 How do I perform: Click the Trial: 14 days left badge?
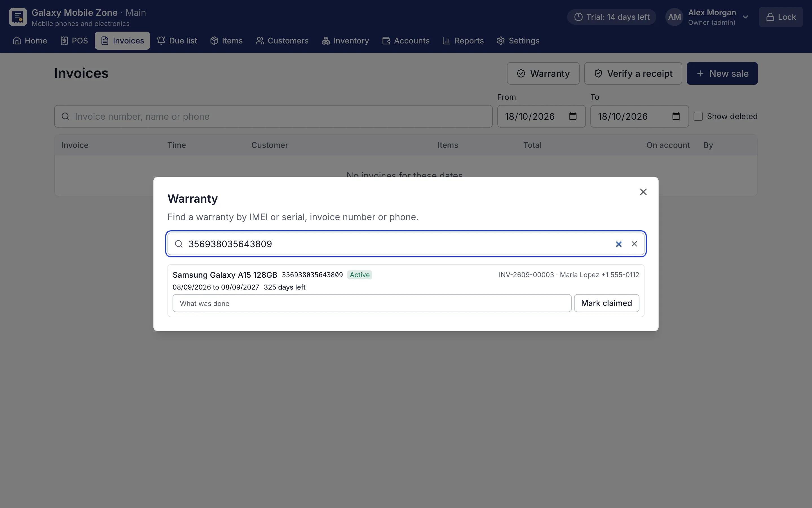pyautogui.click(x=611, y=17)
